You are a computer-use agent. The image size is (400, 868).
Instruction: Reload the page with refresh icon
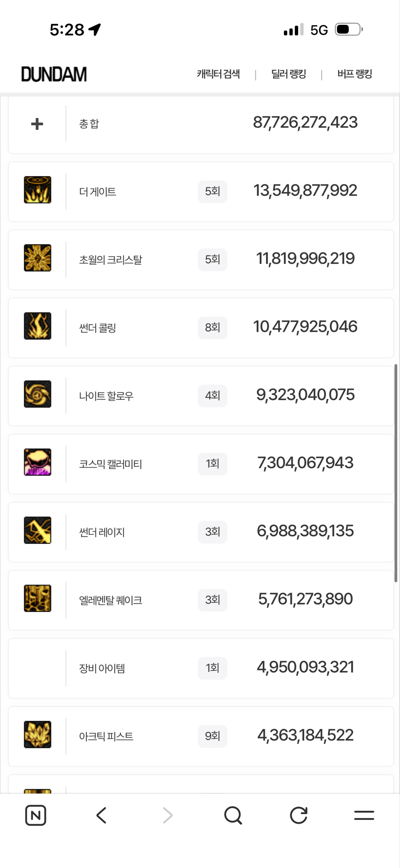coord(299,815)
